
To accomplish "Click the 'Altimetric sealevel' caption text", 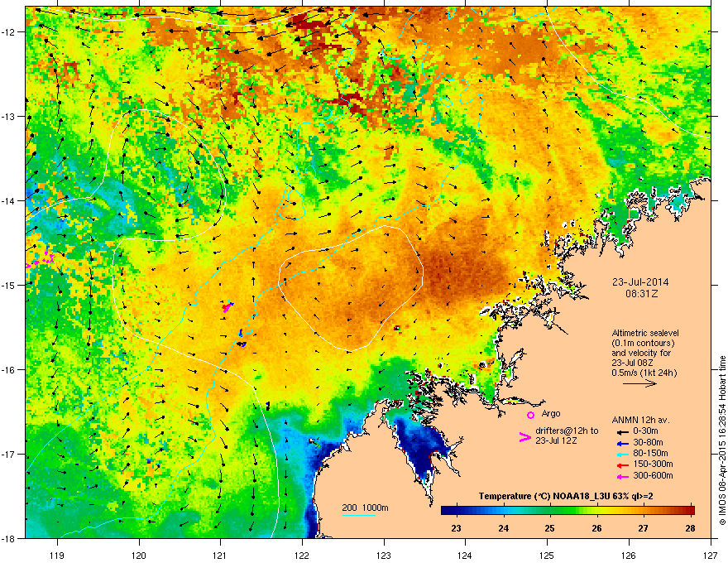I will (x=645, y=333).
